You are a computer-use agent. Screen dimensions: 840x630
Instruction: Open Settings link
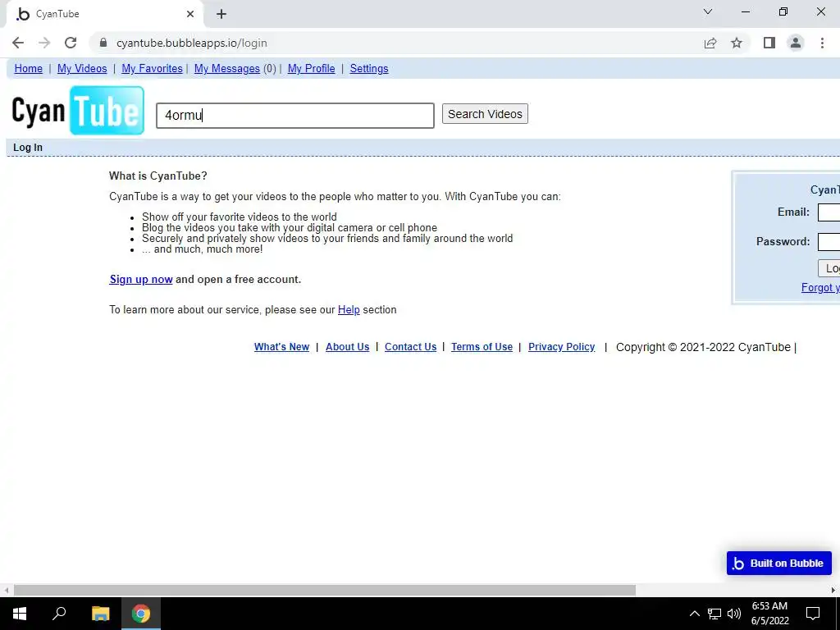point(369,69)
